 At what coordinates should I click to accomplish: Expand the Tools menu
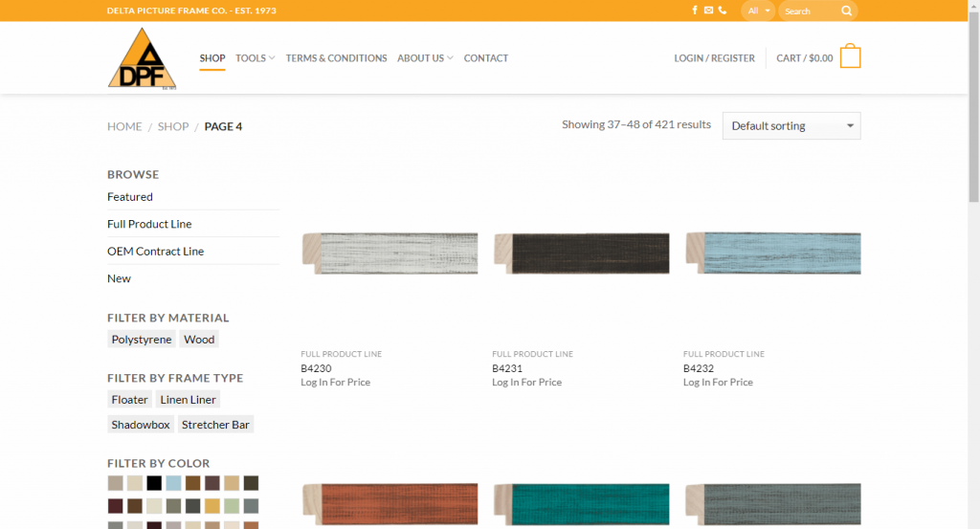point(255,58)
